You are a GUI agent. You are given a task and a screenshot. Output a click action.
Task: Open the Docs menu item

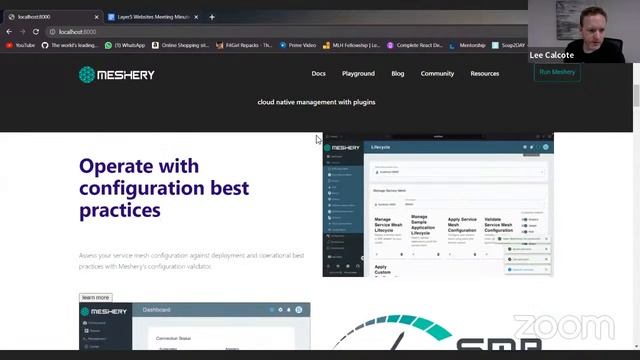coord(318,73)
